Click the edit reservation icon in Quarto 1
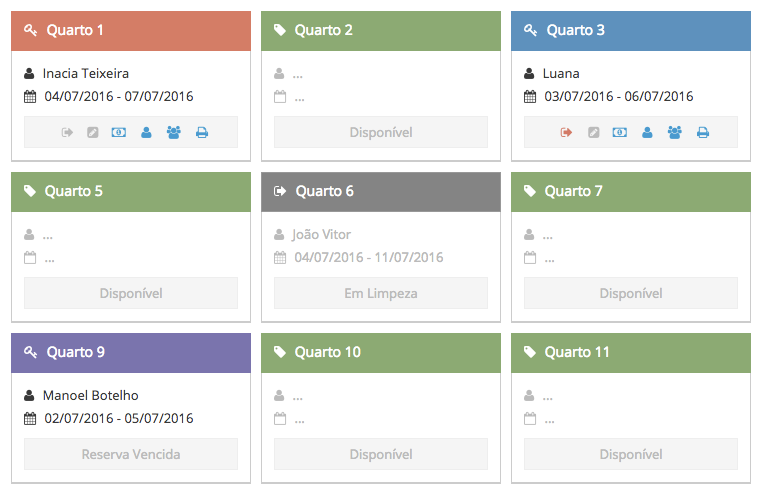Screen dimensions: 758x491 [93, 132]
